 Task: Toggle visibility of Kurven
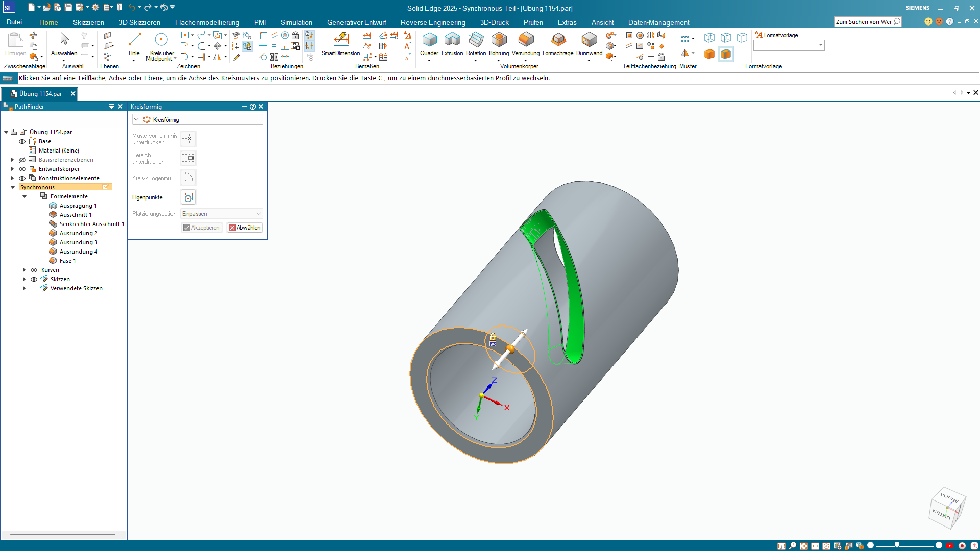34,270
